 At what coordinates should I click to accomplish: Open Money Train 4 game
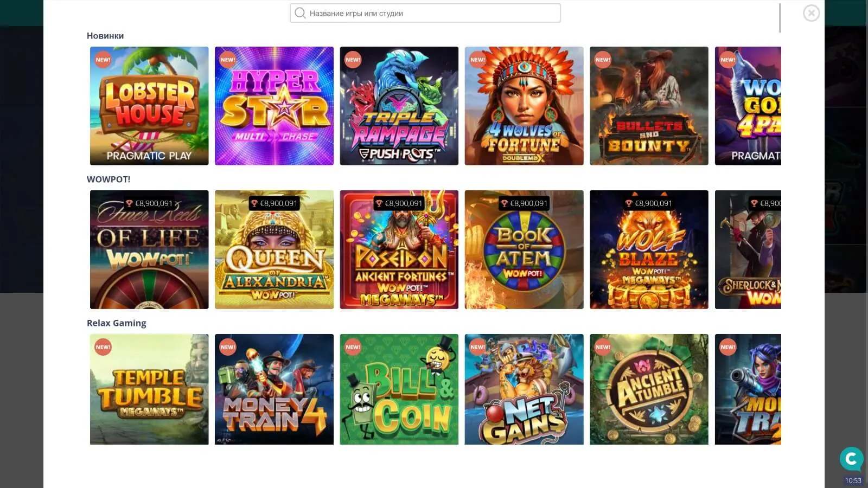pos(274,389)
